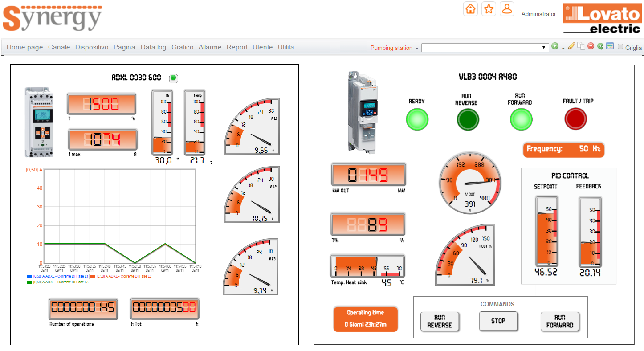Click the kW OUT digital display
Viewport: 644px width, 351px height.
pos(368,174)
